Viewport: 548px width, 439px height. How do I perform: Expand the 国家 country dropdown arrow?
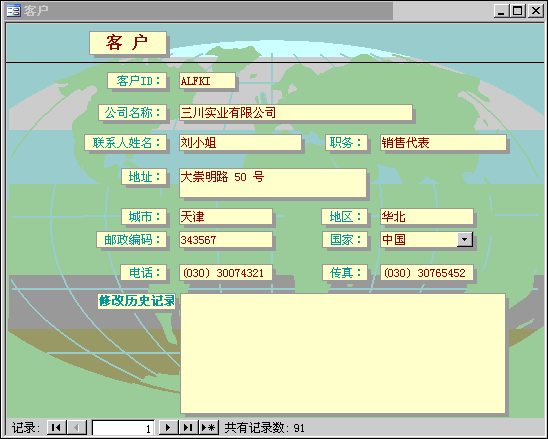465,239
